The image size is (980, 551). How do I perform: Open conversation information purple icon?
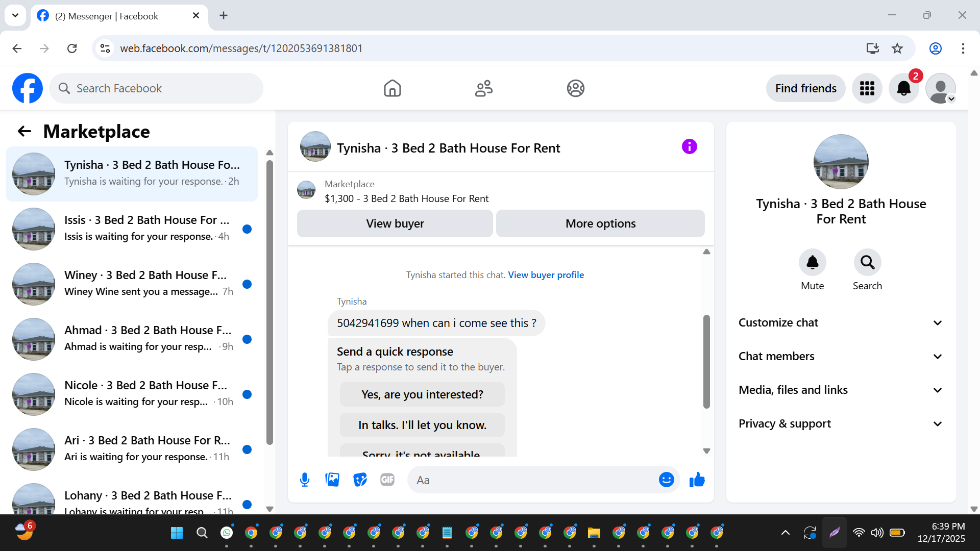tap(689, 147)
